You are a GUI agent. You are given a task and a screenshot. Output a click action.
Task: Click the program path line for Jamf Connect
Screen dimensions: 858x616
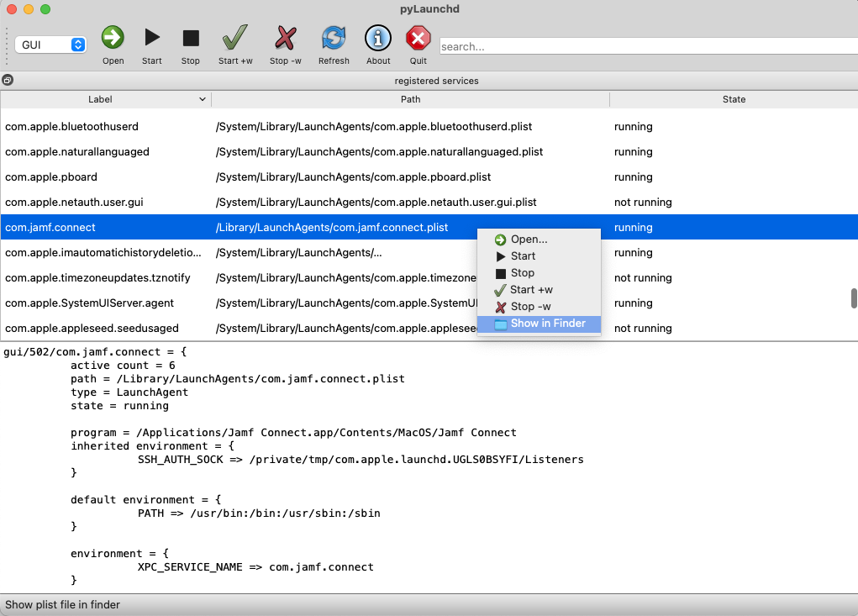[x=293, y=432]
